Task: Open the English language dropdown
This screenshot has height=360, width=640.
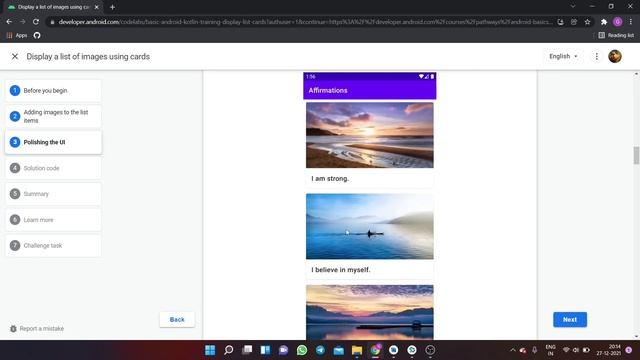Action: 563,56
